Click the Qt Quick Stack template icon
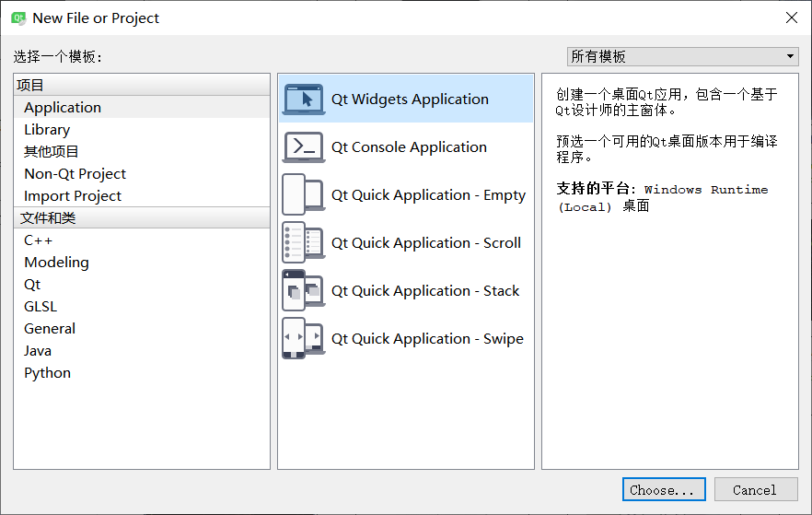 click(x=304, y=291)
